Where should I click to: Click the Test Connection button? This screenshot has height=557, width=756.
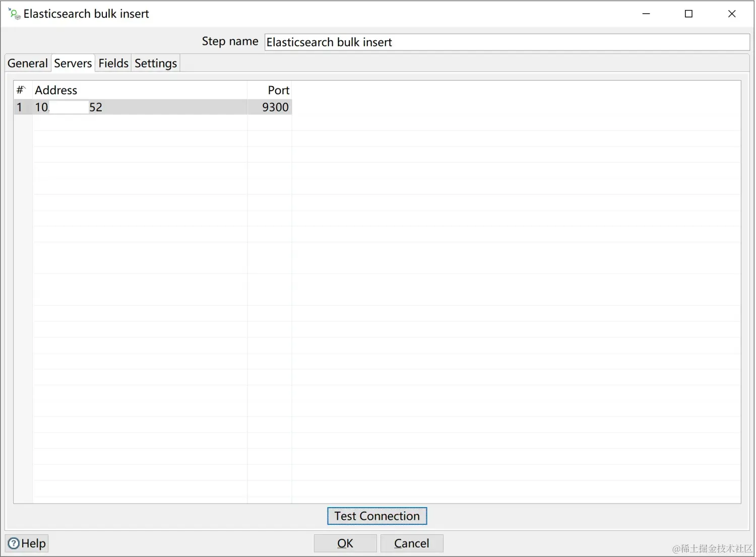point(377,516)
